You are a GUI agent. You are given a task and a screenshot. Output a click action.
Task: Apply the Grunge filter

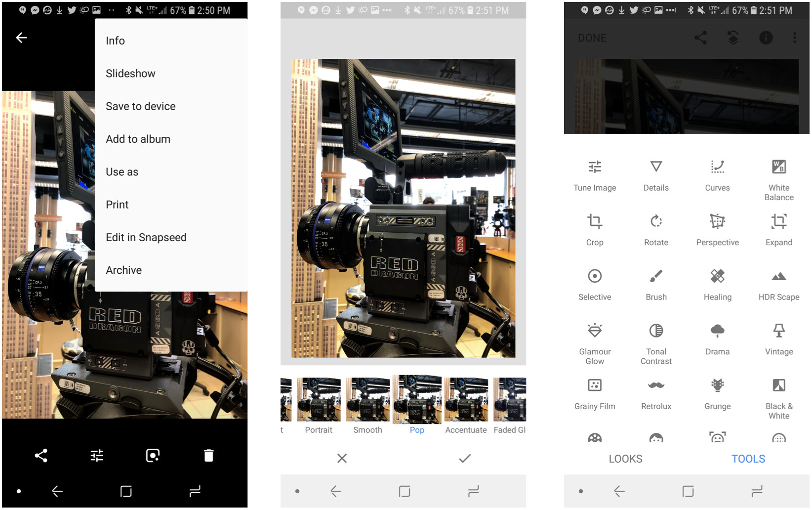717,394
